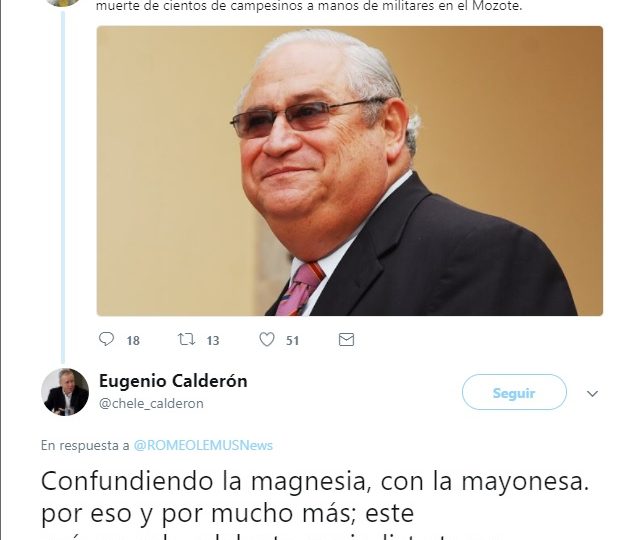Viewport: 641px width, 540px height.
Task: Expand the chevron menu beside Seguir
Action: pyautogui.click(x=592, y=393)
